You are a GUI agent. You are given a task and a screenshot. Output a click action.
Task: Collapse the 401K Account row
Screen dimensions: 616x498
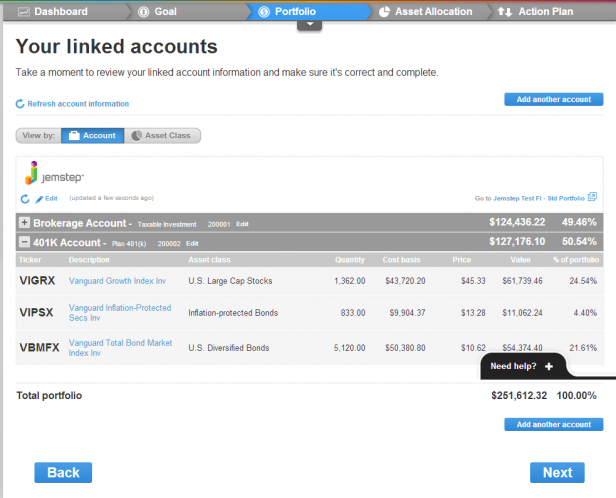[24, 242]
